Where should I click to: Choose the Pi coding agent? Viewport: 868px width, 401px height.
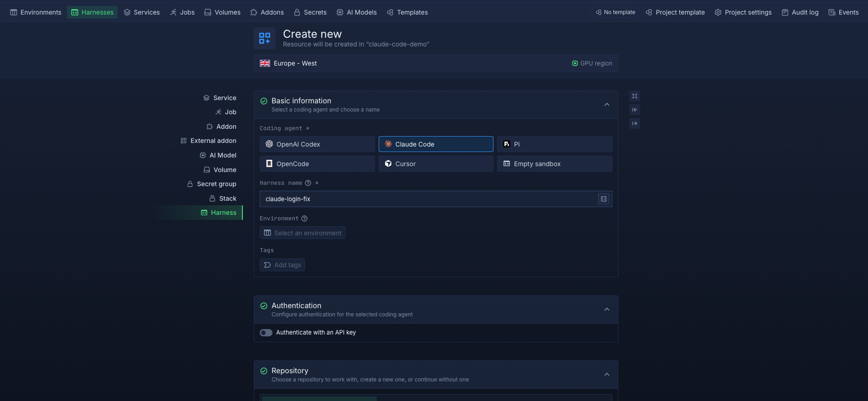coord(555,144)
